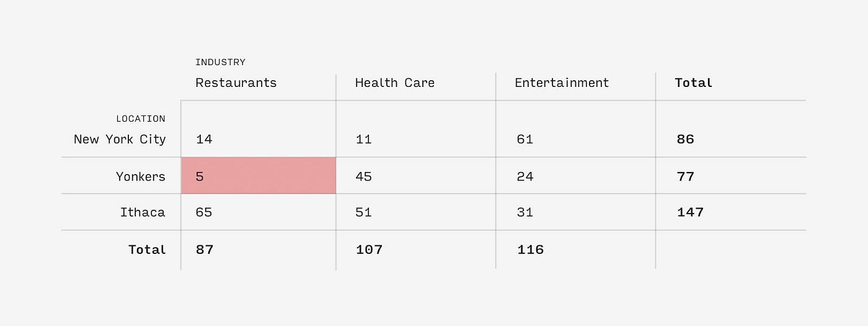Screen dimensions: 868x326
Task: Select the highlighted Yonkers Restaurants cell
Action: click(x=259, y=176)
